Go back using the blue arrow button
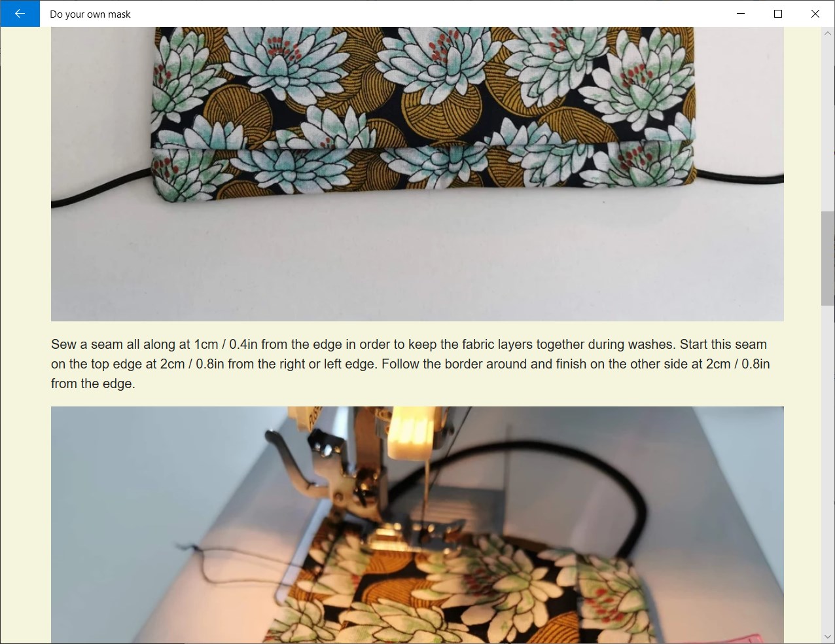835x644 pixels. coord(20,14)
